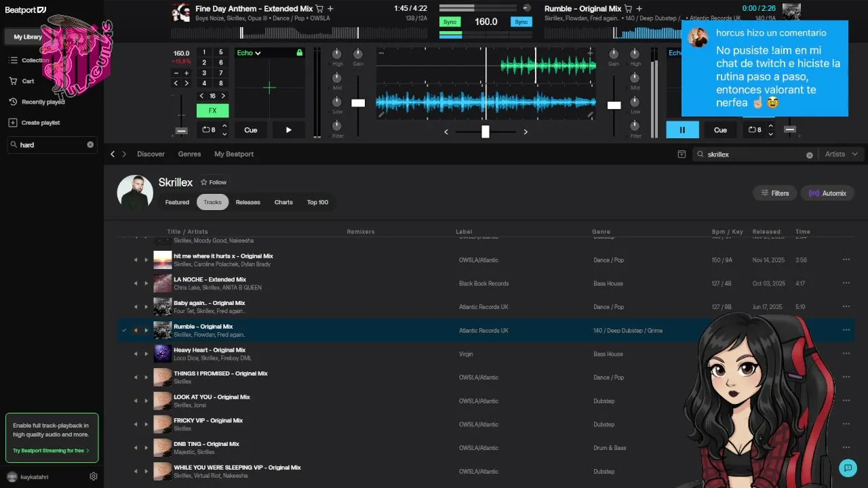Viewport: 868px width, 488px height.
Task: Click the left deck Filter knob
Action: coord(337,125)
